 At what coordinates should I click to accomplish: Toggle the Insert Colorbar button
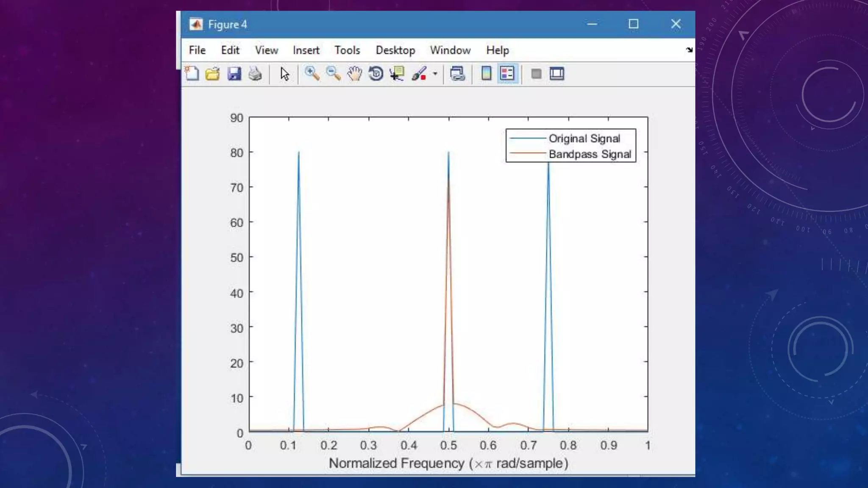tap(486, 74)
